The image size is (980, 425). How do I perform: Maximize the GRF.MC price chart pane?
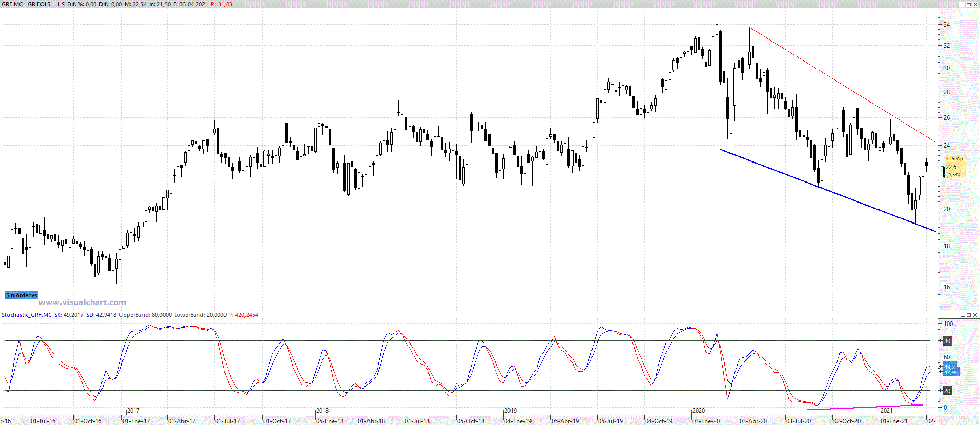(x=969, y=4)
